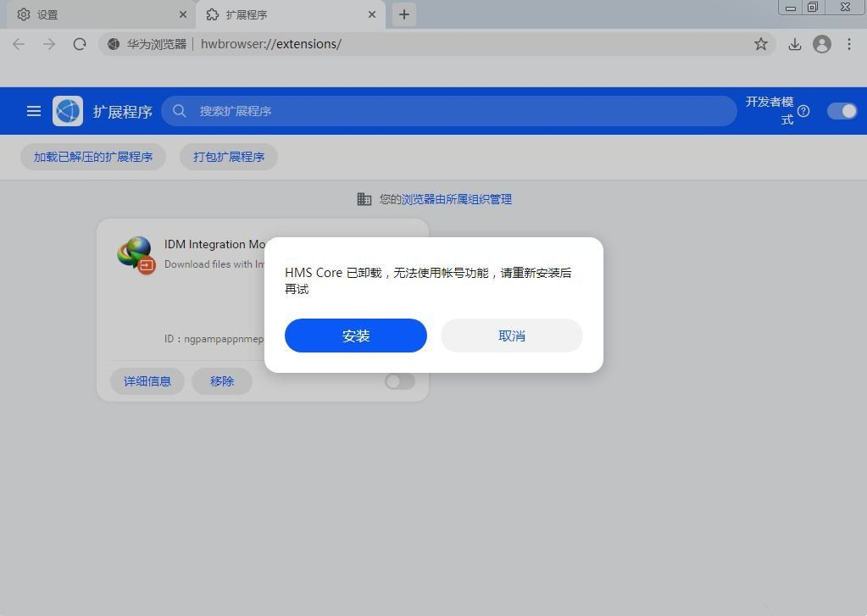Click the Huawei Browser extensions logo
This screenshot has height=616, width=867.
[68, 110]
